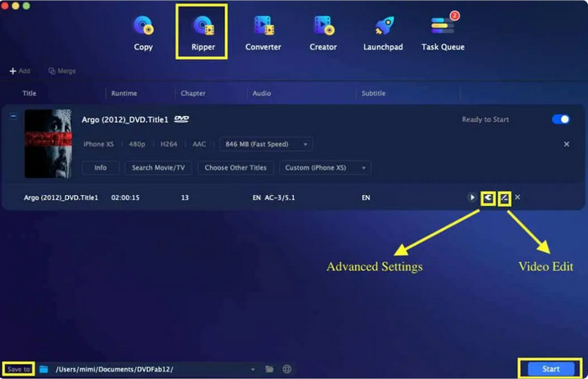The height and width of the screenshot is (379, 588).
Task: Click the AAC audio codec label
Action: coord(199,144)
